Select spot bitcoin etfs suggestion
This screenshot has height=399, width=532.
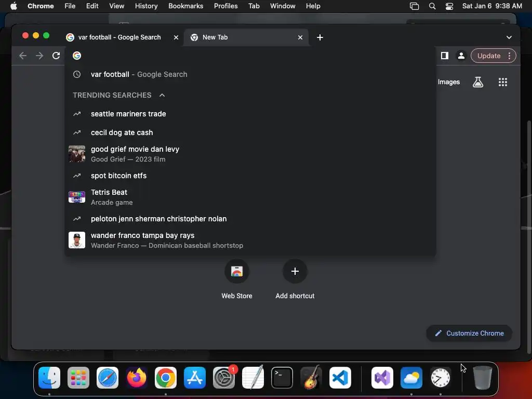250,176
